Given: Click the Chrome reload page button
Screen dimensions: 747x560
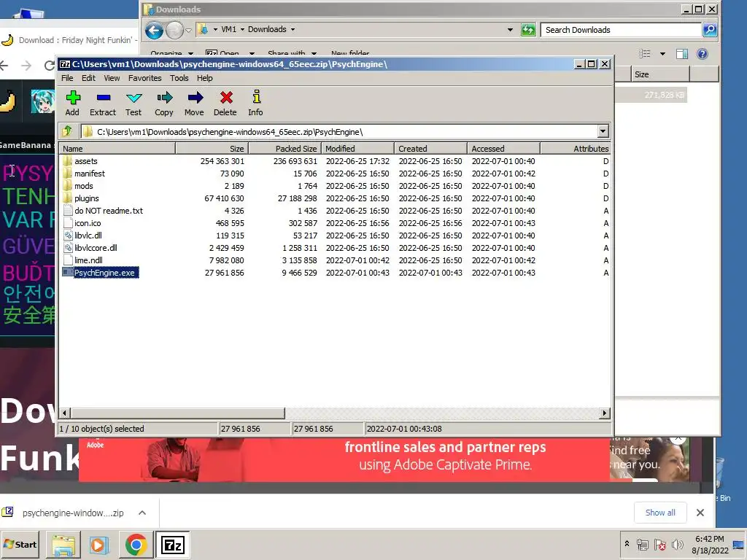Looking at the screenshot, I should [x=50, y=65].
